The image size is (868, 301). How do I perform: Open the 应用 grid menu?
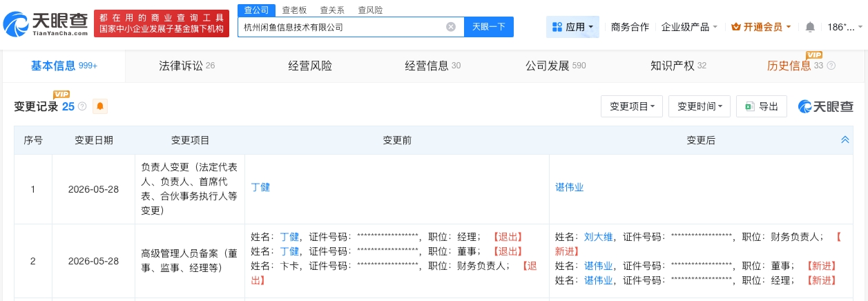tap(572, 27)
